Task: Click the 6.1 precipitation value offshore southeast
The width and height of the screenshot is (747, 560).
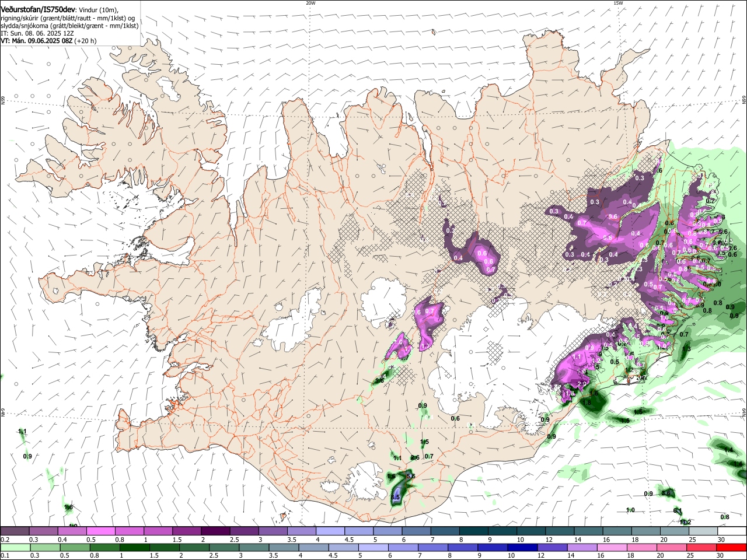Action: coord(678,510)
